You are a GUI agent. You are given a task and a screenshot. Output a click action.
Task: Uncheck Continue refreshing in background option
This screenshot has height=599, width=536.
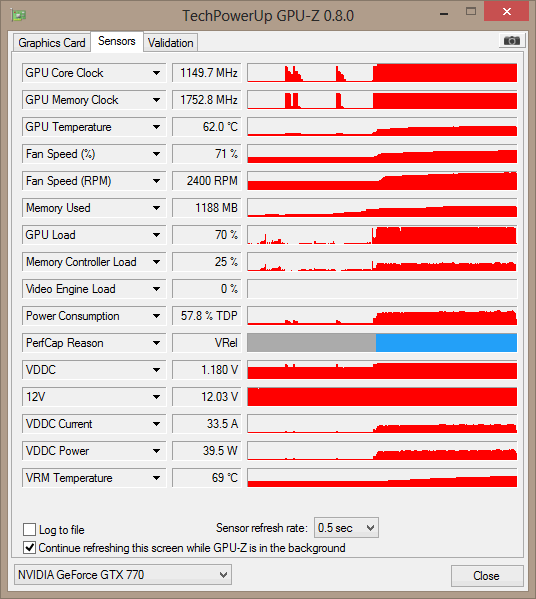point(29,548)
